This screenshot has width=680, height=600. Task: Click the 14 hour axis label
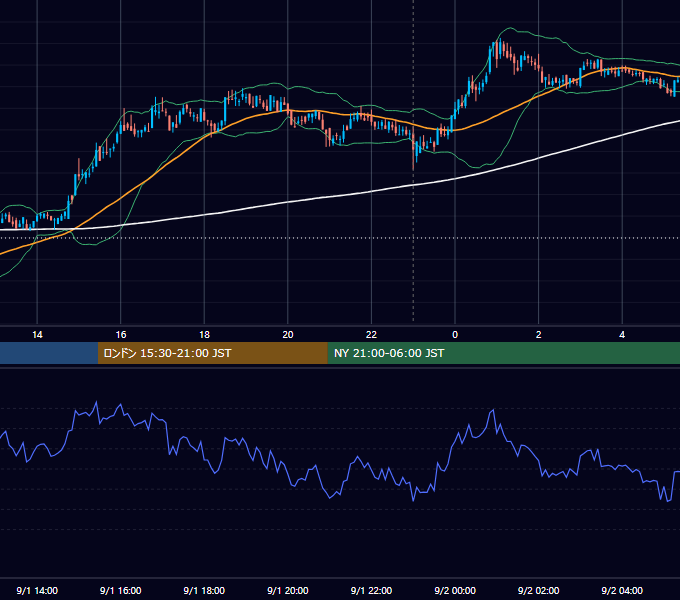37,335
